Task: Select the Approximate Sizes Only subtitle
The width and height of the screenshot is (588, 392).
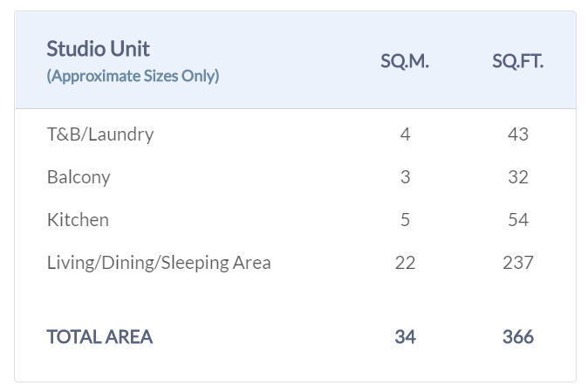Action: point(133,76)
